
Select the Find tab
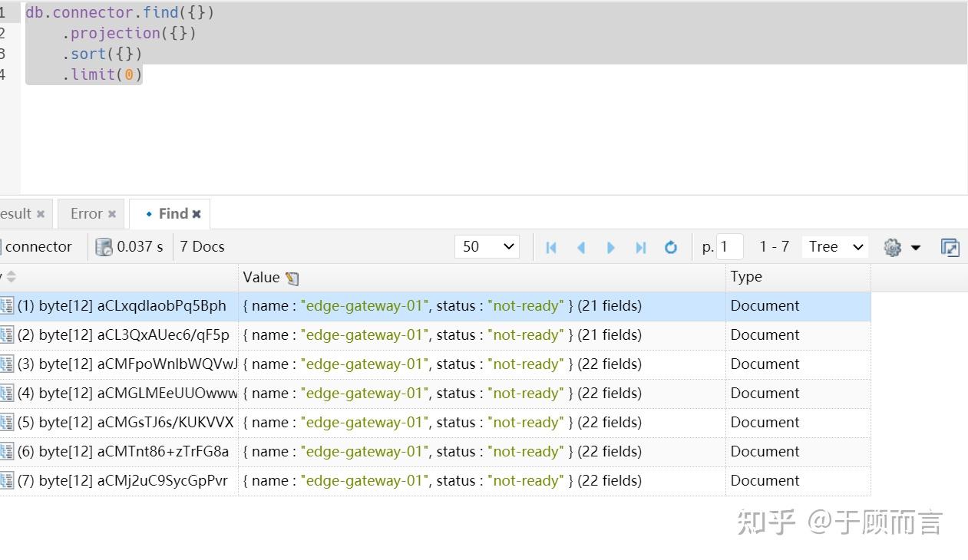pos(173,213)
